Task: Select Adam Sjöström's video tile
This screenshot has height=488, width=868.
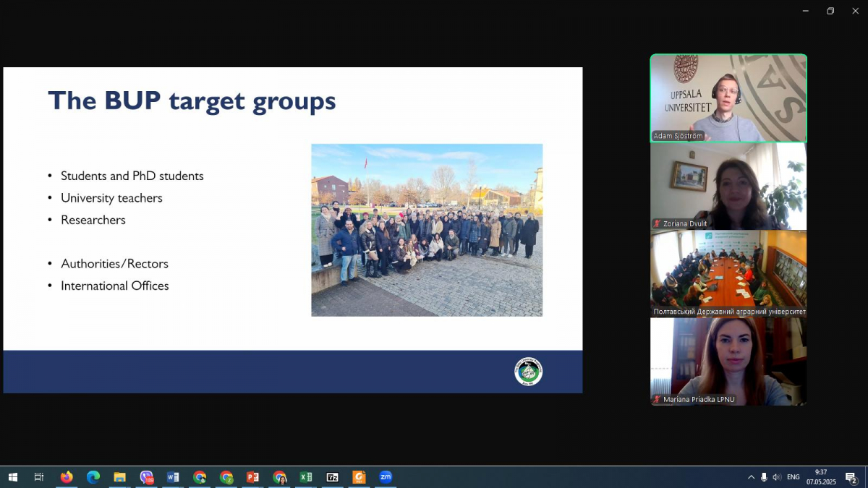Action: (x=728, y=98)
